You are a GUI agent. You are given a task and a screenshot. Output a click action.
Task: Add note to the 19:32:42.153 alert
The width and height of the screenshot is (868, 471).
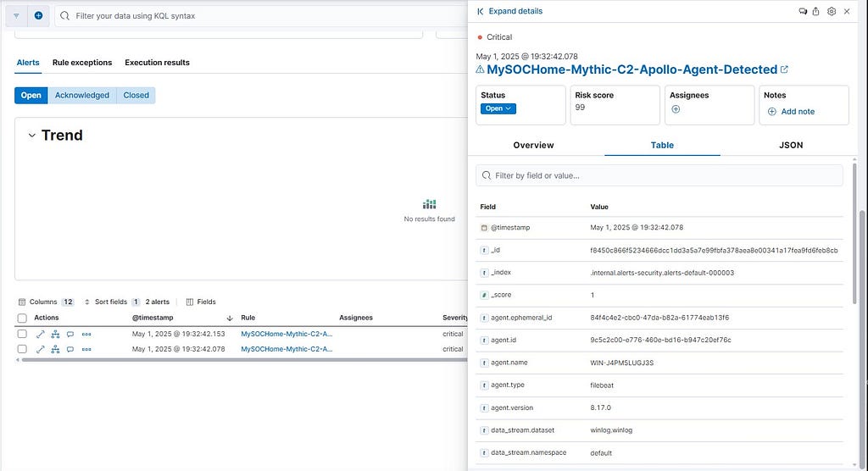[70, 335]
